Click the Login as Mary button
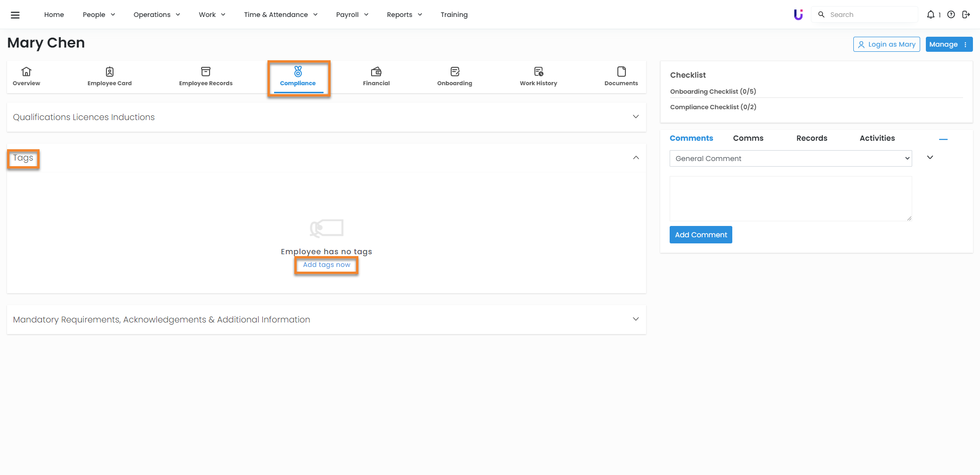Screen dimensions: 980x475 (x=886, y=44)
